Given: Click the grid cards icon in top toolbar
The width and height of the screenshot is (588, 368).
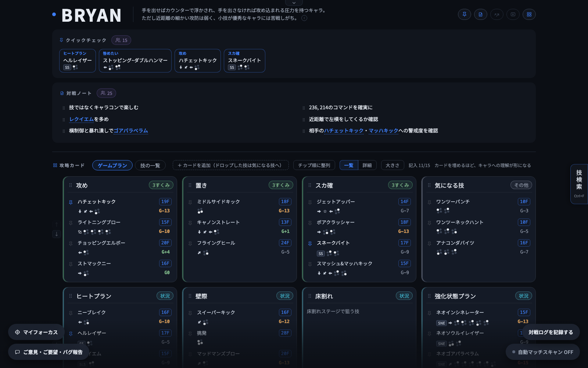Looking at the screenshot, I should pyautogui.click(x=529, y=14).
